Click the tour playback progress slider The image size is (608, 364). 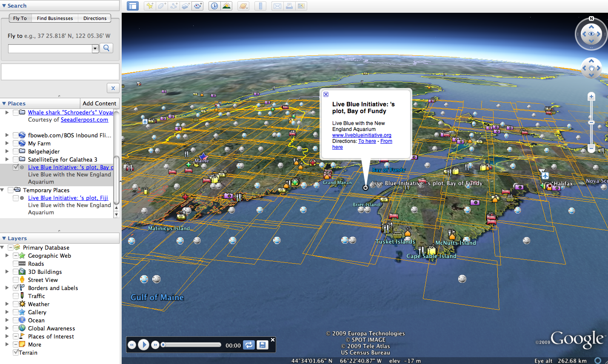191,345
